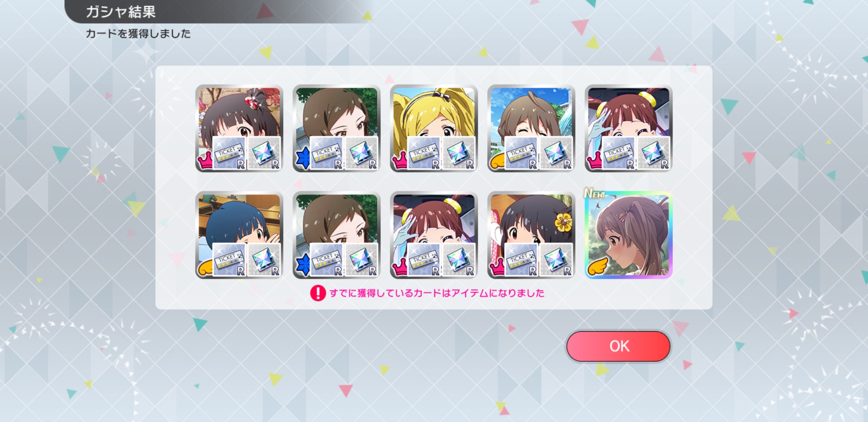Viewport: 868px width, 422px height.
Task: Select the blue-haired girl card thumbnail
Action: tap(239, 235)
